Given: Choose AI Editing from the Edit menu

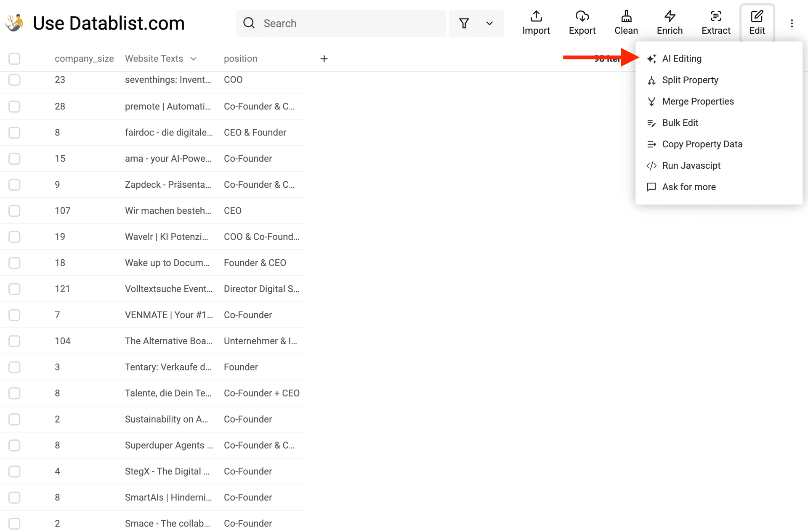Looking at the screenshot, I should 681,59.
